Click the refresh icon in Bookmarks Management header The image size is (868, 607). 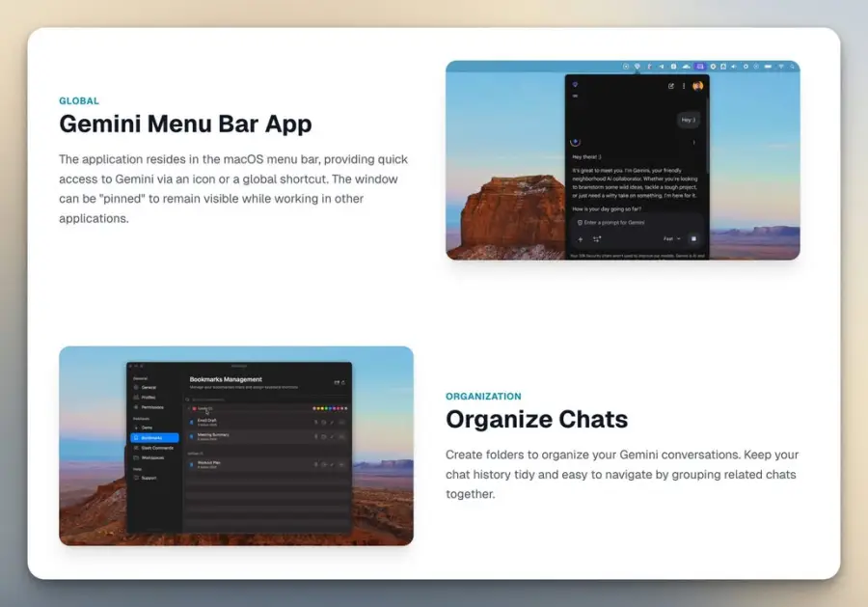coord(343,382)
